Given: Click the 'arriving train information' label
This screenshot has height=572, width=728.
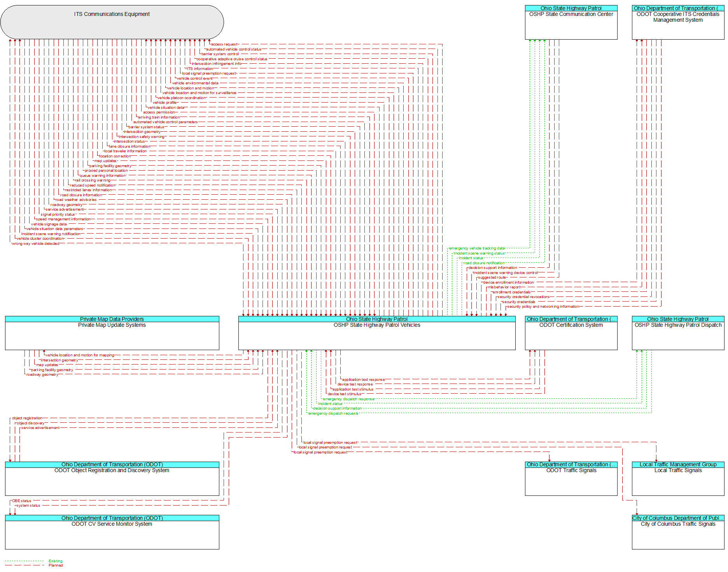Looking at the screenshot, I should point(159,117).
